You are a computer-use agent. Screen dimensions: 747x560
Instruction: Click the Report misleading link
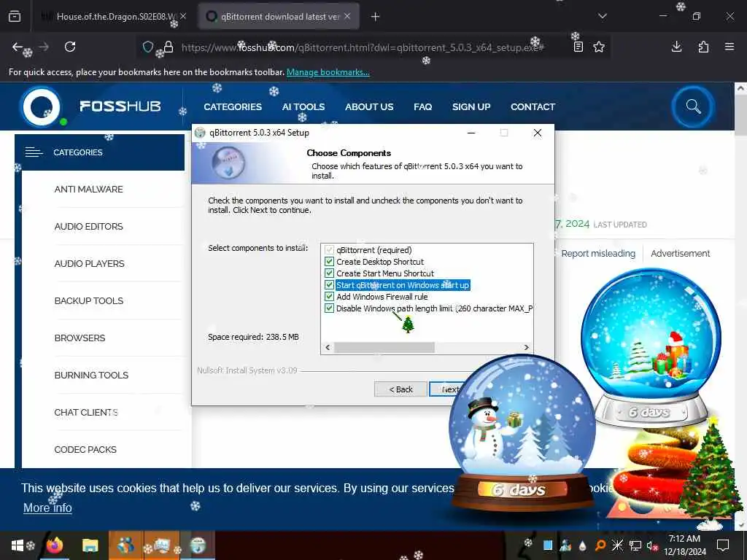coord(598,253)
